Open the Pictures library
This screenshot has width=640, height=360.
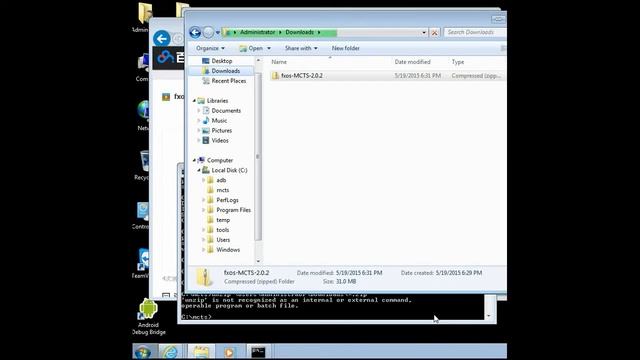(x=222, y=131)
